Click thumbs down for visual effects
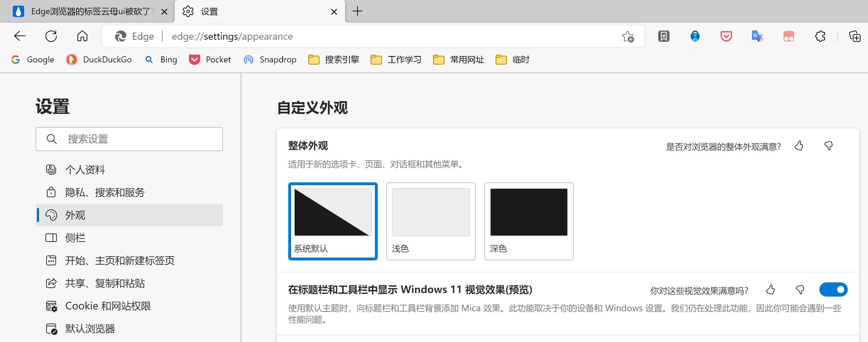 point(800,290)
